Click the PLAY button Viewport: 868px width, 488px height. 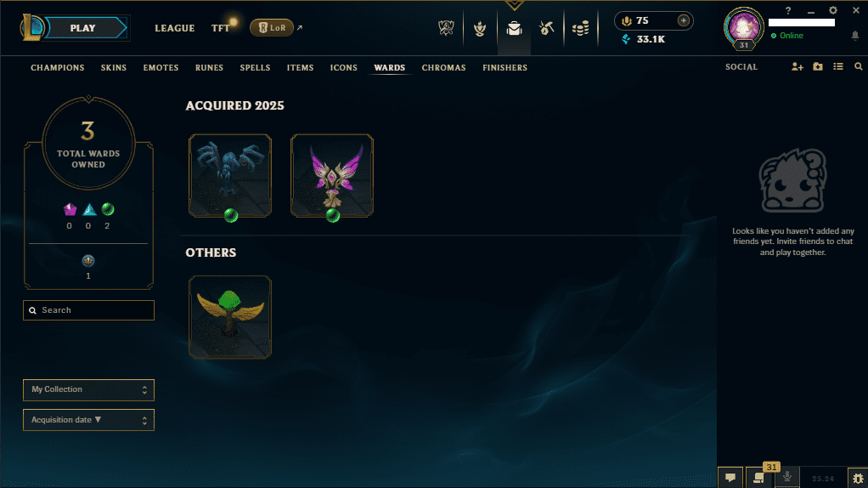[x=83, y=28]
